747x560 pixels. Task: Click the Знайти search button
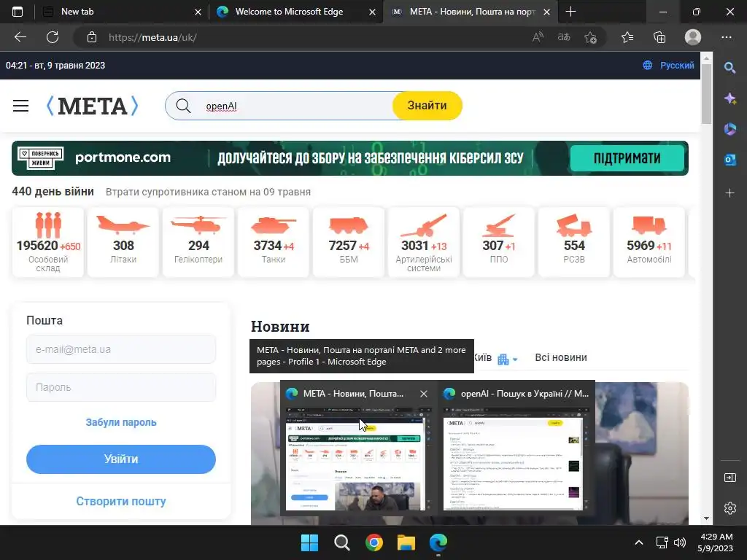point(427,106)
